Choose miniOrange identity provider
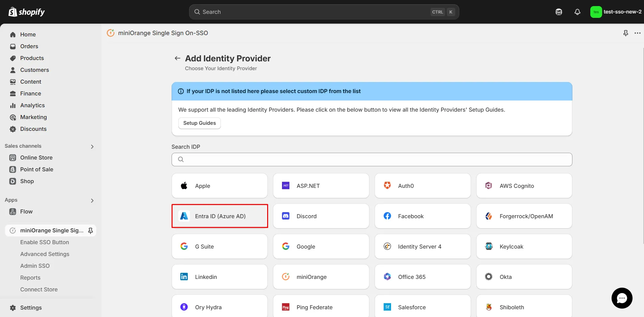 point(321,277)
